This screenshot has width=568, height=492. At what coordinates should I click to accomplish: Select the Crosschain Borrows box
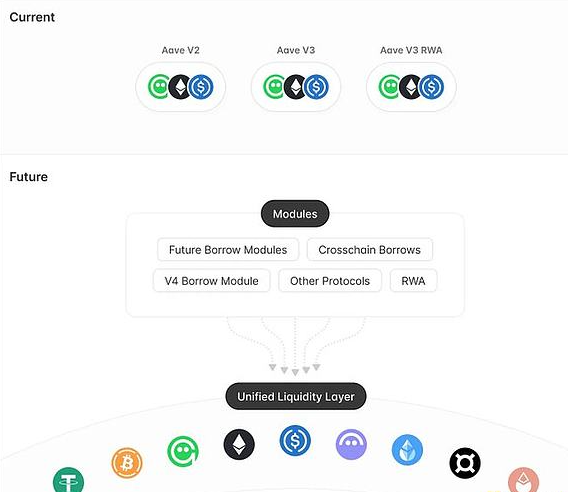point(369,250)
